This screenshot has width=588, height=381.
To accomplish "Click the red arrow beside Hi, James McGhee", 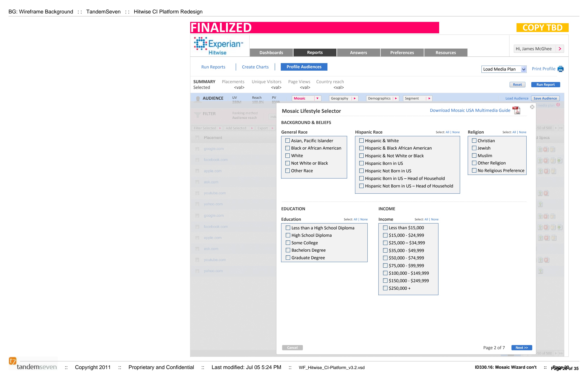I will pos(560,49).
